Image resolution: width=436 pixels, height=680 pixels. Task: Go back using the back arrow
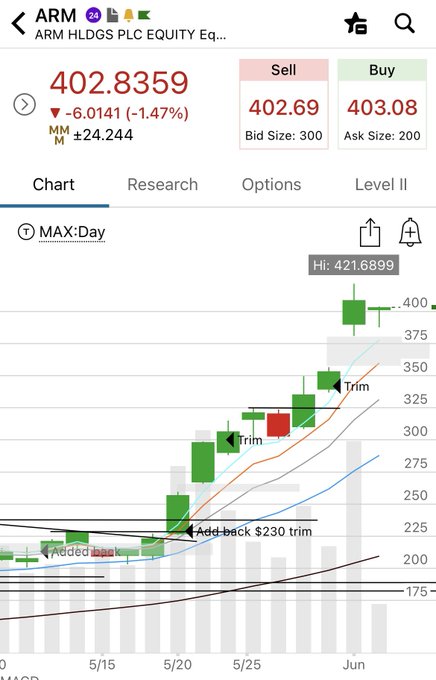pyautogui.click(x=19, y=23)
